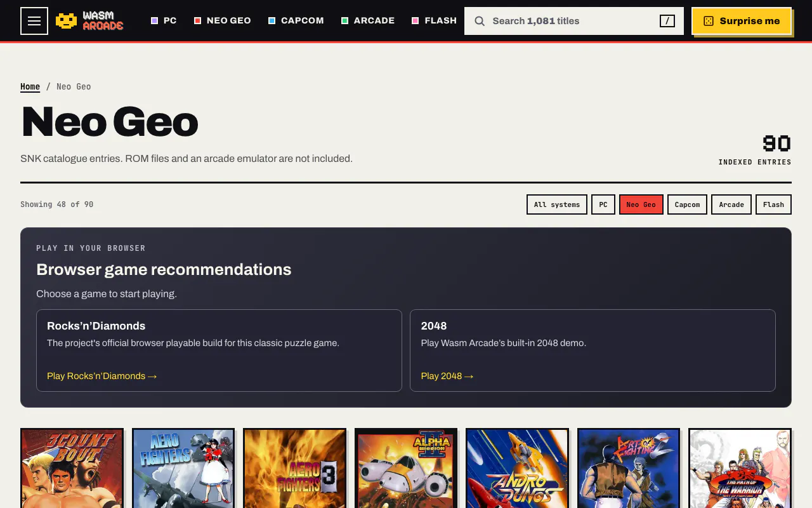Open the Art of Fighting 2 cover
Viewport: 812px width, 508px height.
[629, 468]
